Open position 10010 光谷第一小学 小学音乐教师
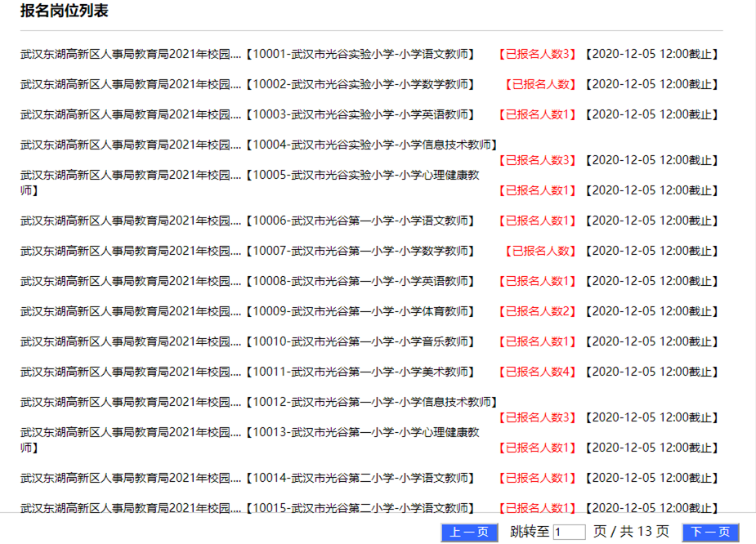Screen dimensions: 756x544 click(360, 341)
